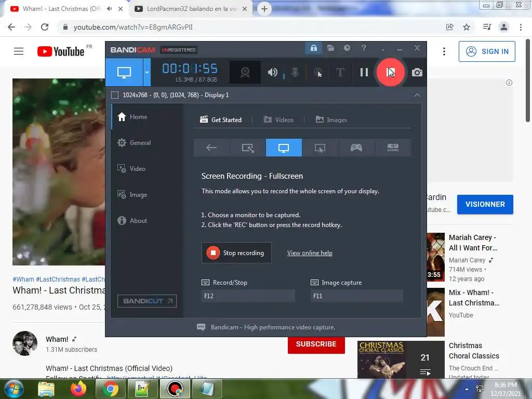Pause the recording in Bandicam
The height and width of the screenshot is (399, 532).
tap(364, 72)
